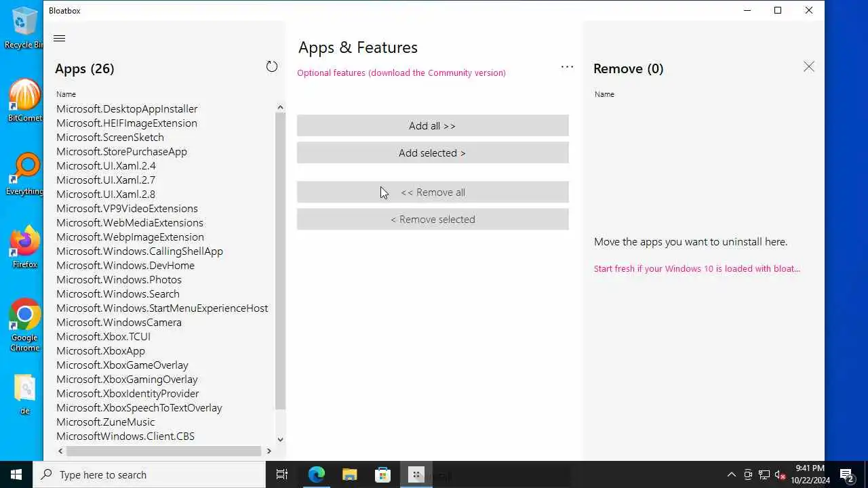Select Microsoft.Windows.Photos entry
868x488 pixels.
pyautogui.click(x=119, y=279)
